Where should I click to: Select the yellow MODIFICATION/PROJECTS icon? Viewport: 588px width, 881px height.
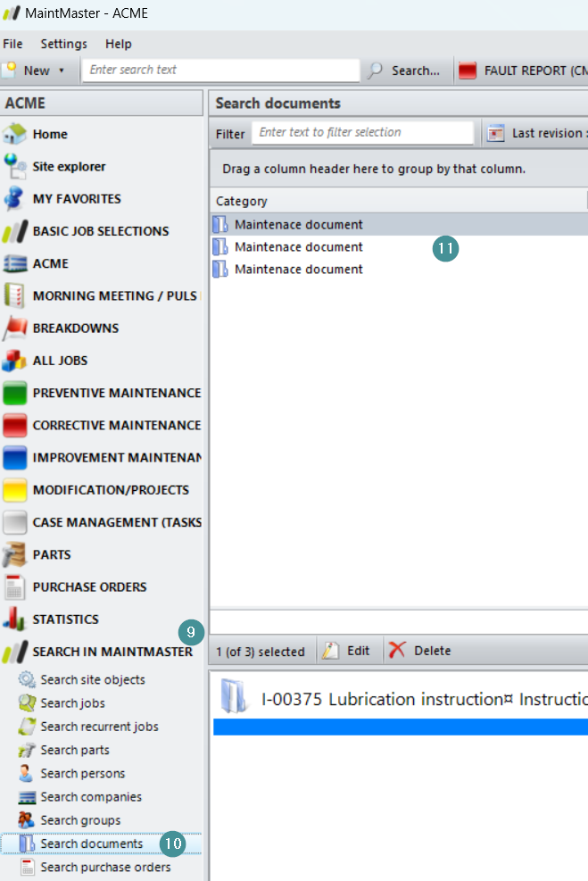coord(14,490)
